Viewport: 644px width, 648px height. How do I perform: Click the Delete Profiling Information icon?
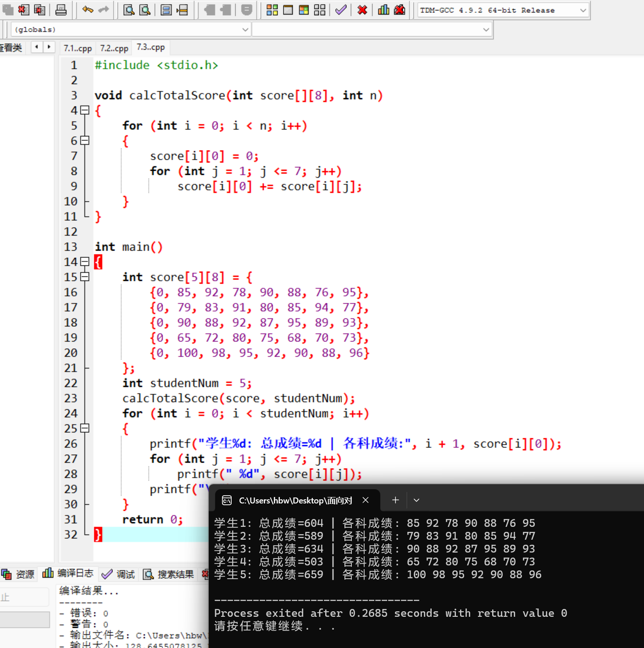[400, 10]
